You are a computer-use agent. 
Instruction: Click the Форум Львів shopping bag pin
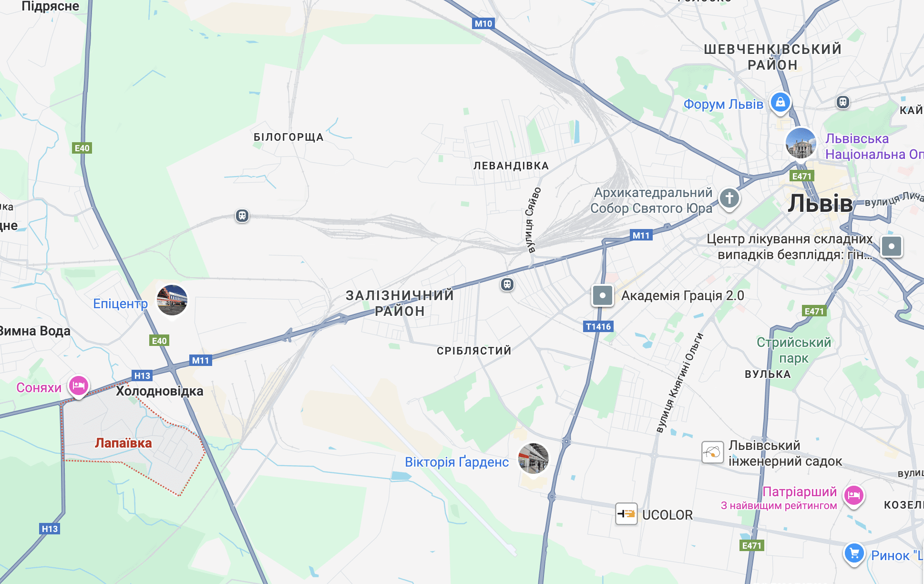(780, 103)
